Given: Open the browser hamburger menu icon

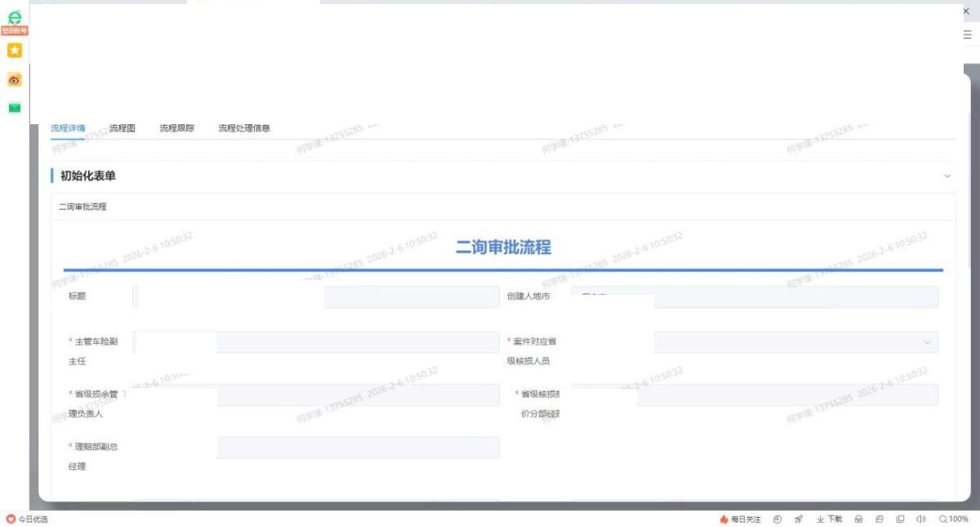Looking at the screenshot, I should 967,35.
